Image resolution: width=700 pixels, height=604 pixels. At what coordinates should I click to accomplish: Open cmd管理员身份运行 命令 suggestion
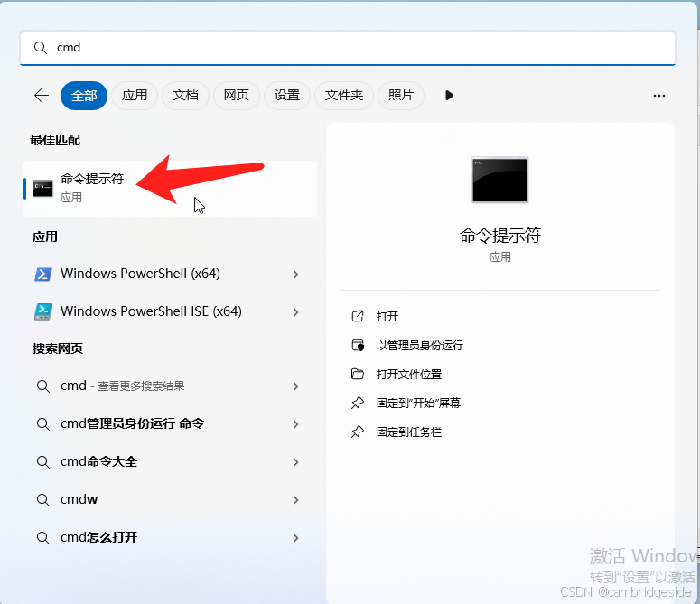pos(132,423)
